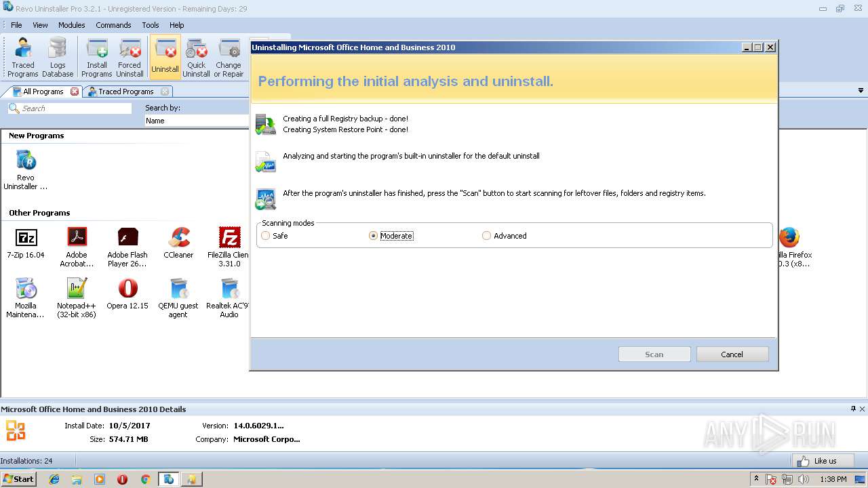Select Mozilla Maintenance Service icon
This screenshot has height=488, width=868.
pyautogui.click(x=26, y=298)
